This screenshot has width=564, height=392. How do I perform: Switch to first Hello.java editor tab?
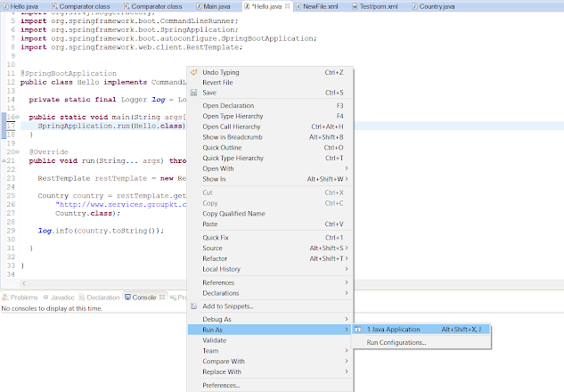(x=20, y=6)
